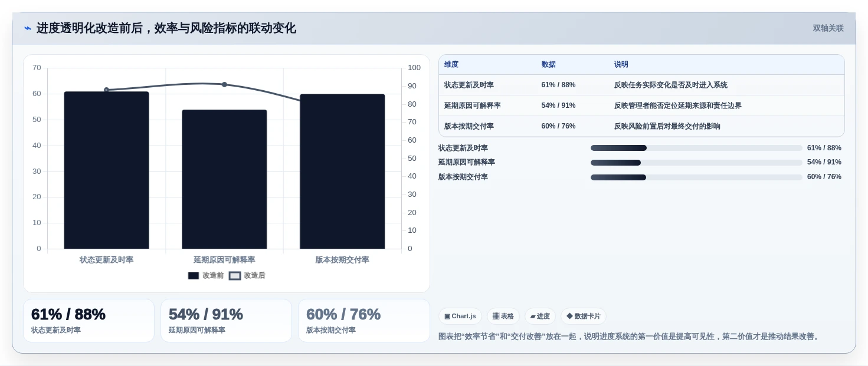This screenshot has width=868, height=366.
Task: Click the 双轴关联 label in header
Action: tap(828, 28)
